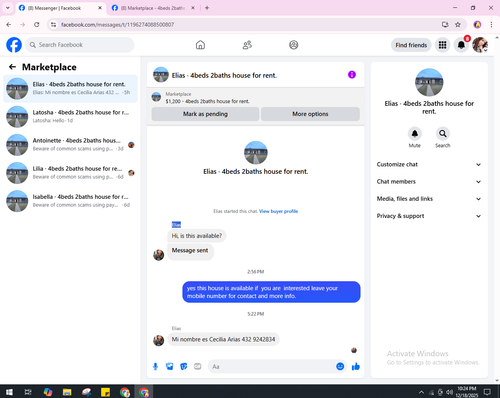Expand Privacy & support section

pos(429,216)
